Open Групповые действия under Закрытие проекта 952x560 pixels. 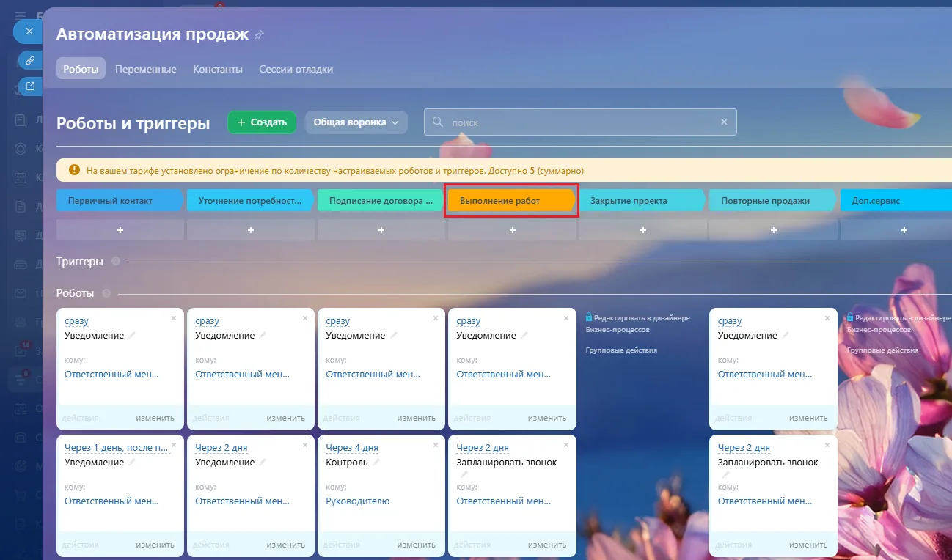(x=621, y=350)
